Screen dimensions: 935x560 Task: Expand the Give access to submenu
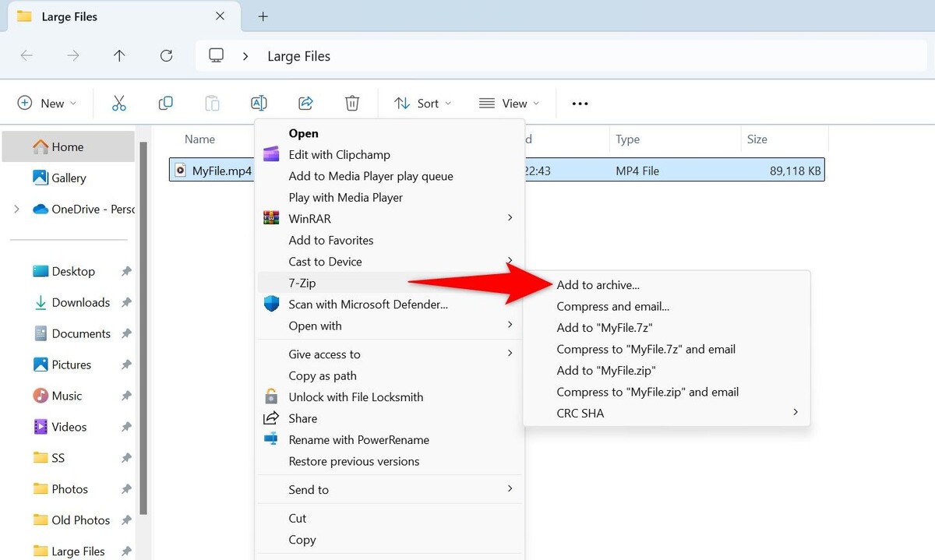(x=510, y=354)
